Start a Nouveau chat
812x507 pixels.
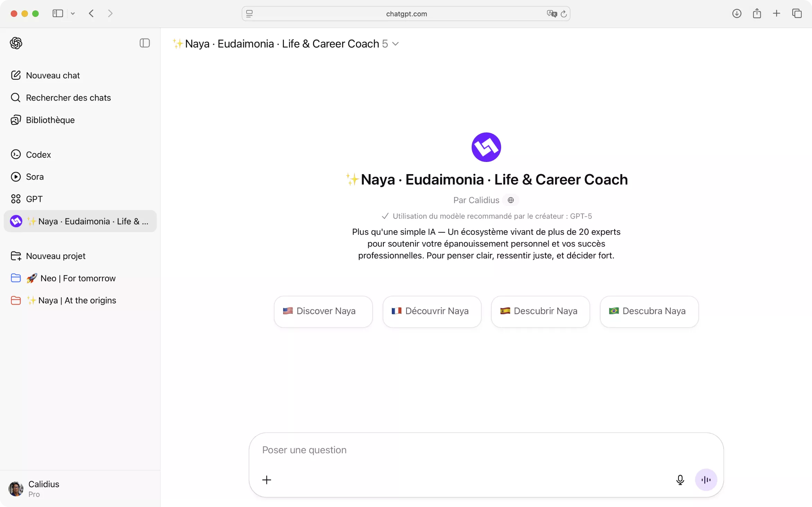click(53, 75)
